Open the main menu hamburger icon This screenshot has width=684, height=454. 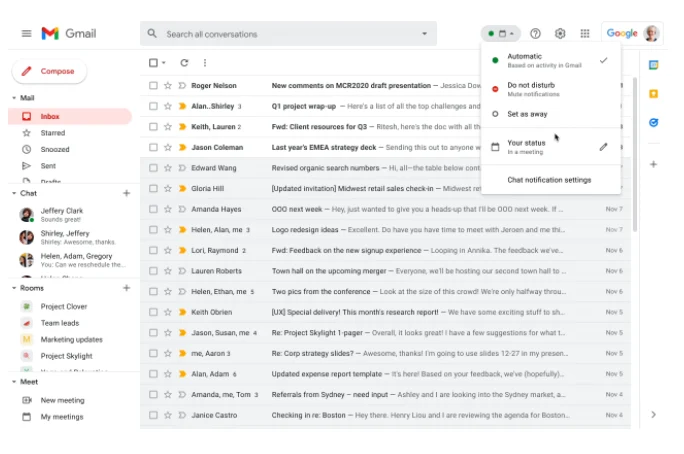point(27,34)
